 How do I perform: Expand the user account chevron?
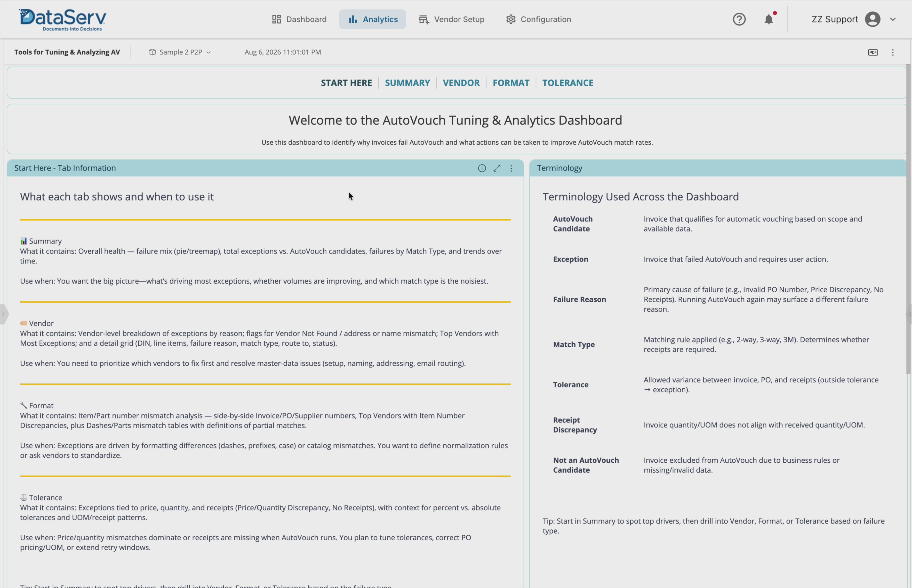pos(892,19)
